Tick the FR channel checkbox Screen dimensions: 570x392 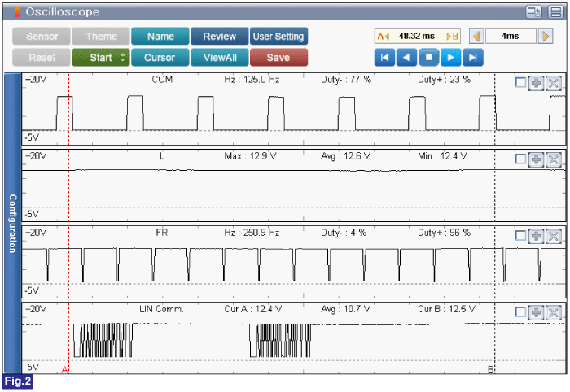coord(520,236)
